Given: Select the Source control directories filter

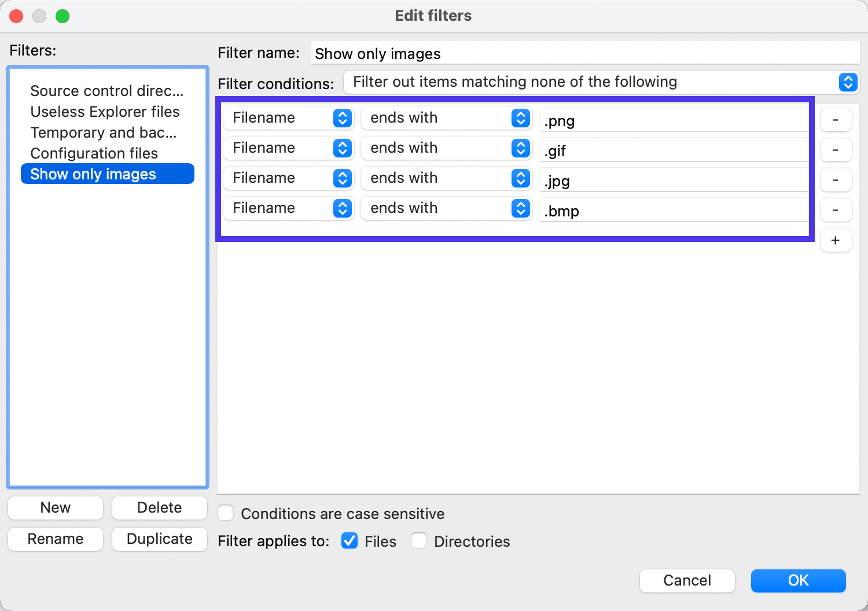Looking at the screenshot, I should click(x=106, y=91).
